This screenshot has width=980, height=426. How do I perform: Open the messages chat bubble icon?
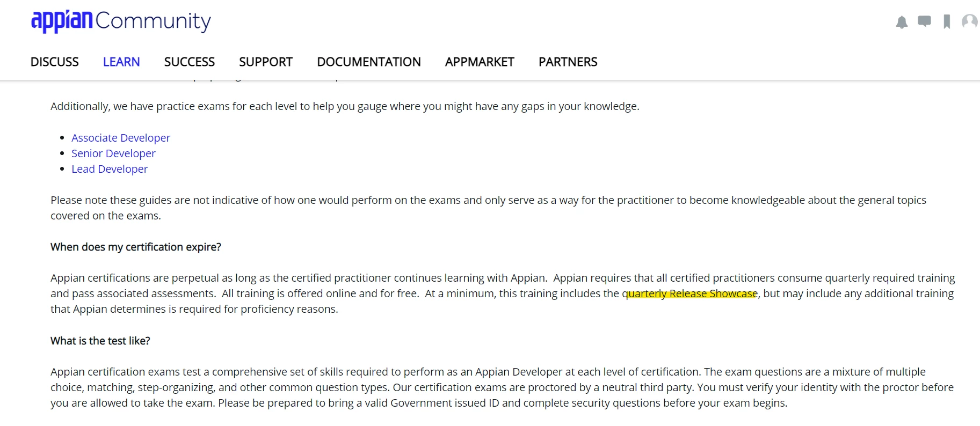(924, 21)
